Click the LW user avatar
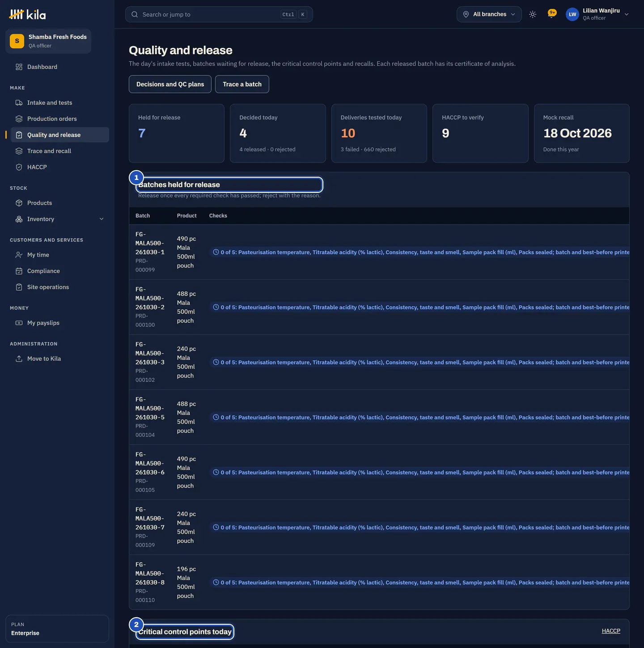The image size is (644, 648). point(572,14)
